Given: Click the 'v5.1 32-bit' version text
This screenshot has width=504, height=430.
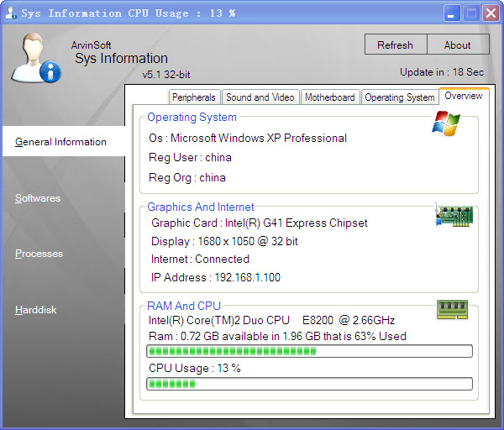Looking at the screenshot, I should pyautogui.click(x=166, y=75).
